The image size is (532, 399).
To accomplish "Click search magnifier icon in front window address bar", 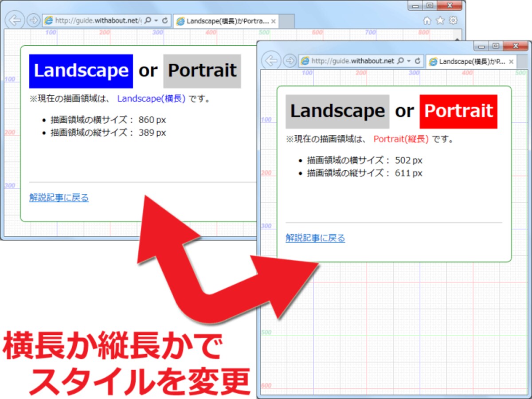I will [401, 61].
